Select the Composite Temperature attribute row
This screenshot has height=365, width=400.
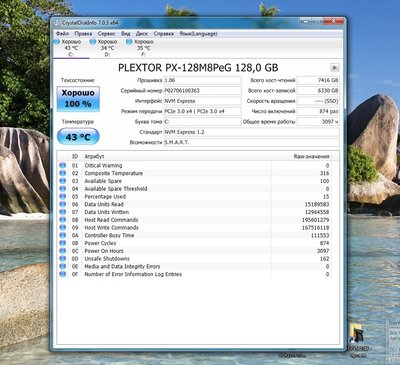(195, 173)
